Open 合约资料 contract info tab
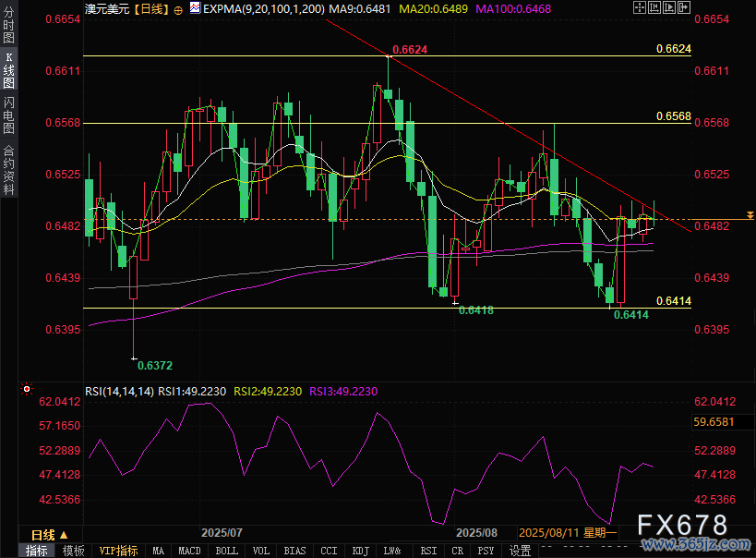The image size is (756, 558). click(x=8, y=170)
